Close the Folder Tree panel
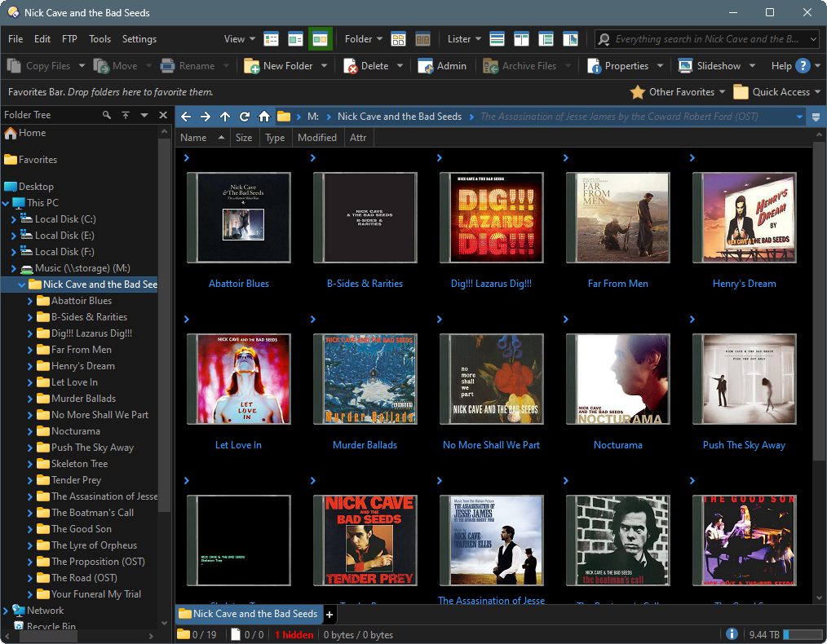The width and height of the screenshot is (827, 644). pyautogui.click(x=163, y=116)
